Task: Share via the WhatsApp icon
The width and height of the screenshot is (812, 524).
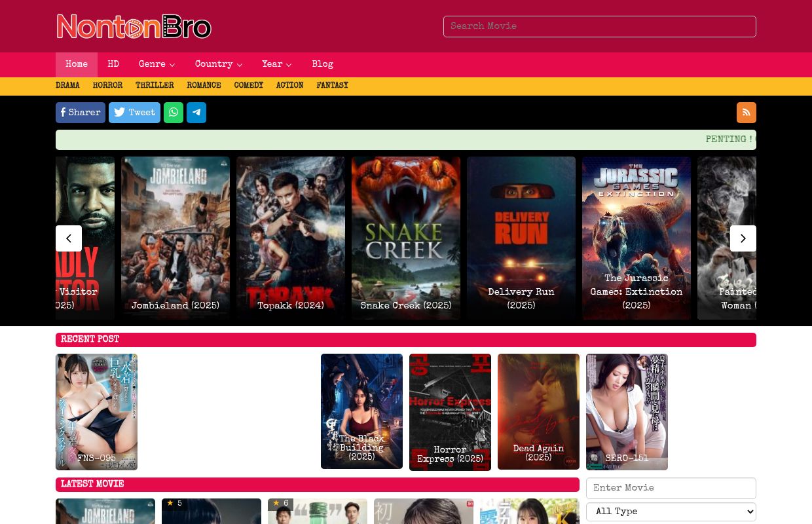Action: coord(173,113)
